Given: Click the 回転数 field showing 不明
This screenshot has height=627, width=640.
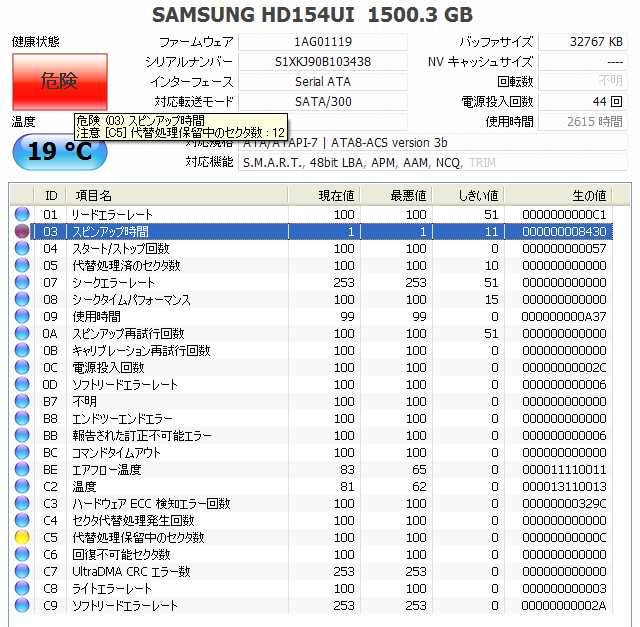Looking at the screenshot, I should [583, 82].
